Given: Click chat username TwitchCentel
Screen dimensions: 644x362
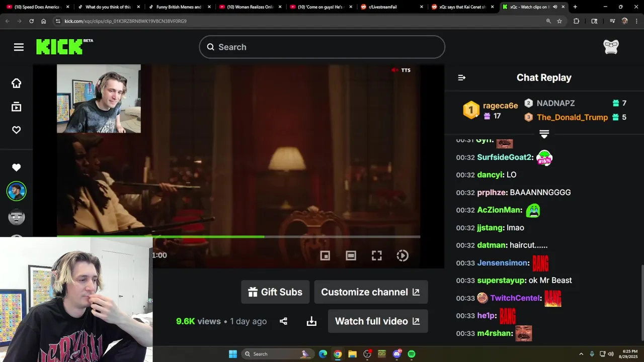Looking at the screenshot, I should (x=515, y=298).
